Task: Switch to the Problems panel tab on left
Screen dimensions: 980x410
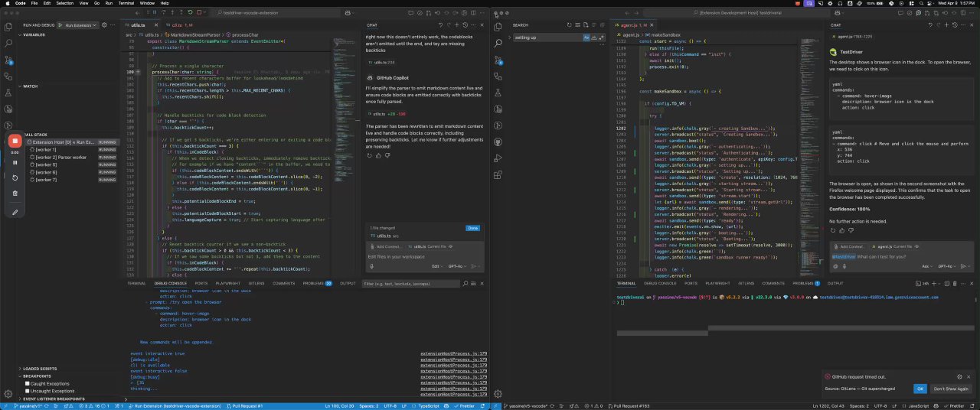Action: [315, 283]
